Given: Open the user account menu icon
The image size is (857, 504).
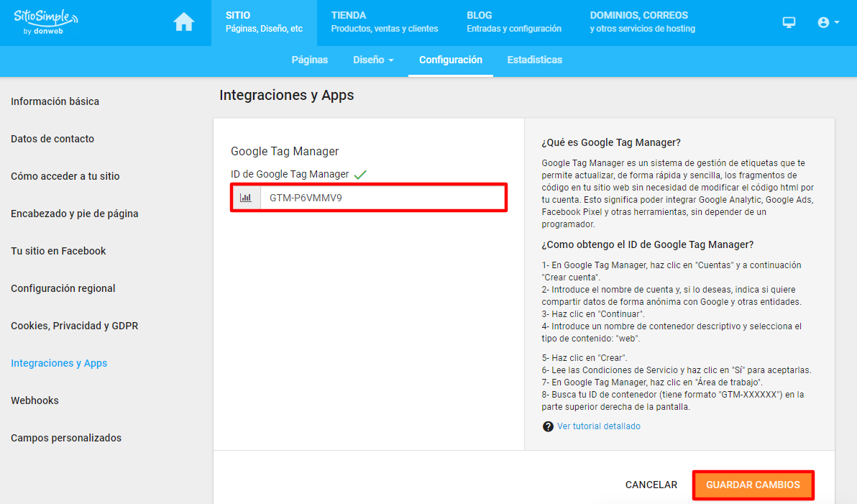Looking at the screenshot, I should tap(828, 22).
